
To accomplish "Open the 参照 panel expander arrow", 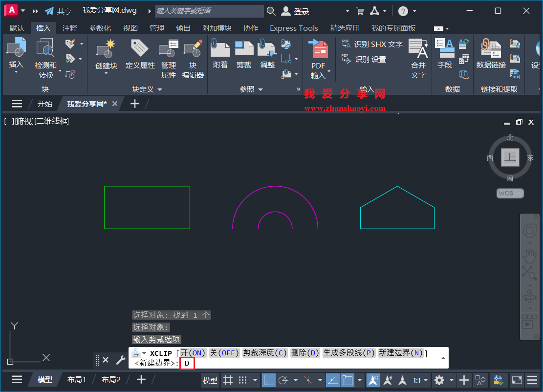I will click(x=299, y=89).
